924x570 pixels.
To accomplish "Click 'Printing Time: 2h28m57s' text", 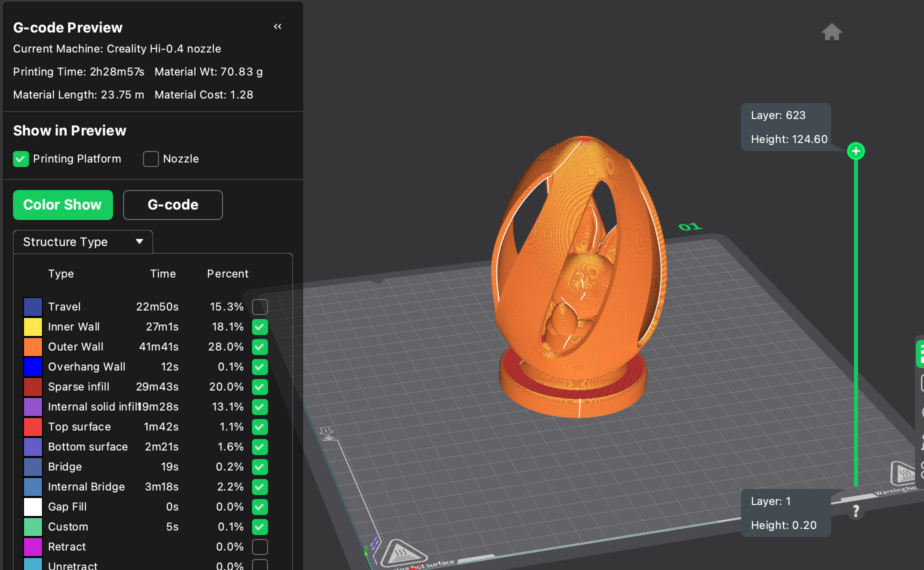I will [x=78, y=72].
